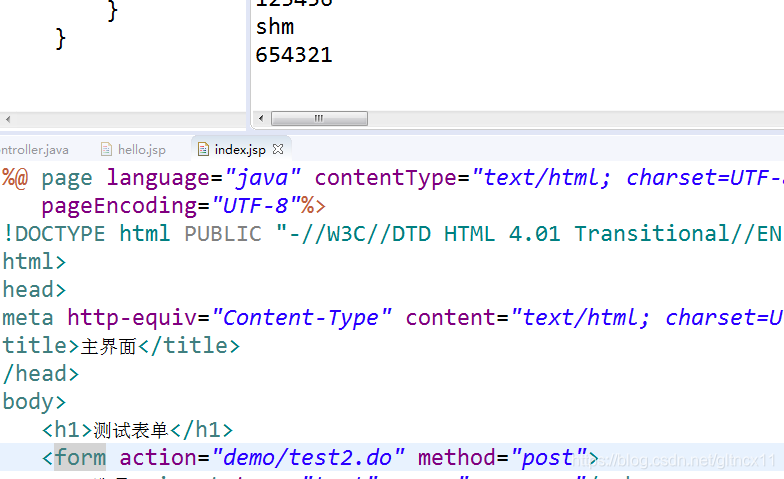Select console output line 'shm'
The width and height of the screenshot is (784, 479).
tap(274, 27)
